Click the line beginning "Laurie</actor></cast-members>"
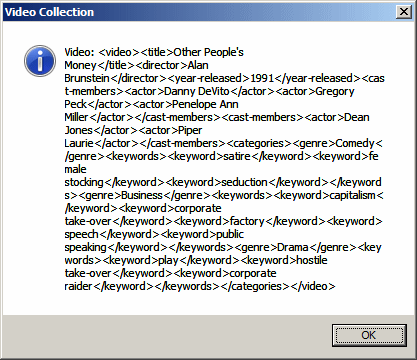 point(223,143)
